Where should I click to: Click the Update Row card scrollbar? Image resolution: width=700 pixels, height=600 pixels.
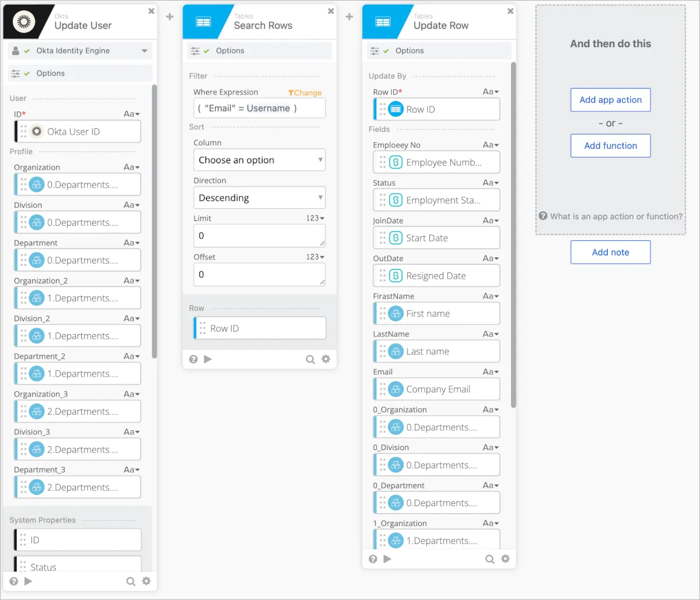513,233
